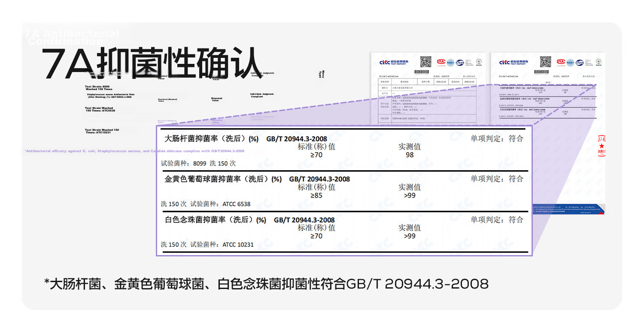Click the row title "大肠杆菌抑菌率（洗后）(%)"
The image size is (644, 310).
coord(212,139)
